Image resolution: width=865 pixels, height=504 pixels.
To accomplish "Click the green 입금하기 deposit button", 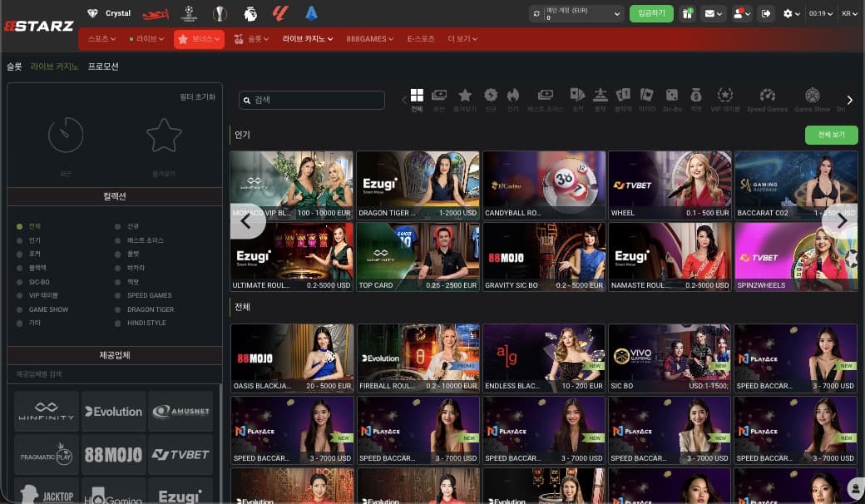I will (x=651, y=13).
